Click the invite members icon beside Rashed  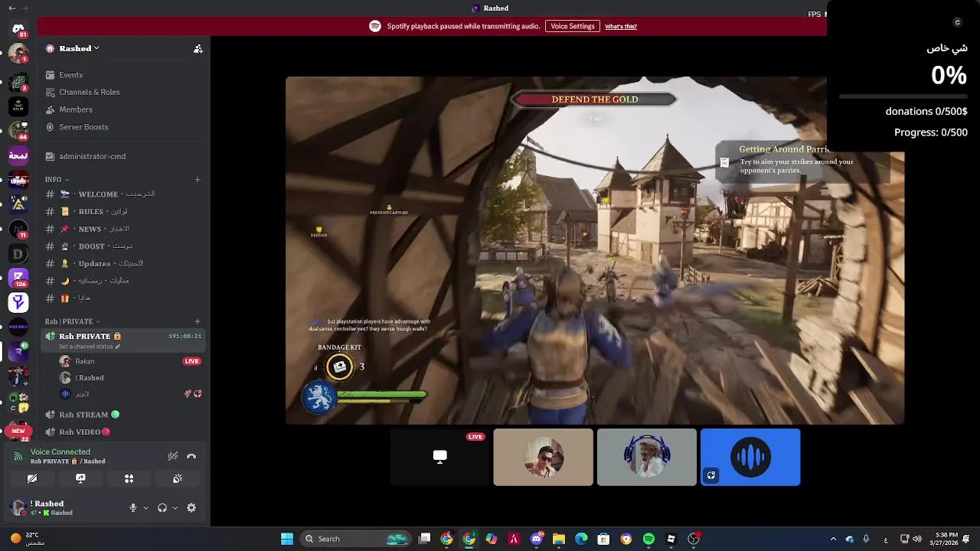(x=198, y=48)
